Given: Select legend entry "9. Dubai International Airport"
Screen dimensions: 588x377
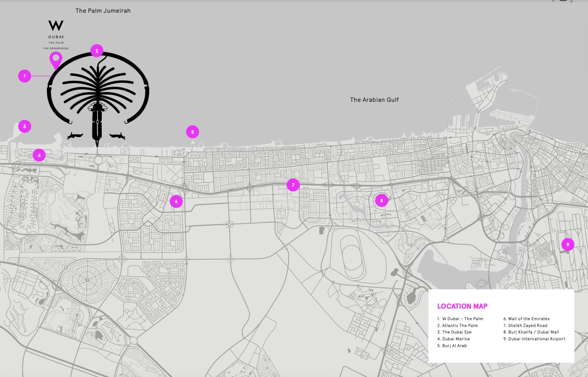Looking at the screenshot, I should pos(534,339).
